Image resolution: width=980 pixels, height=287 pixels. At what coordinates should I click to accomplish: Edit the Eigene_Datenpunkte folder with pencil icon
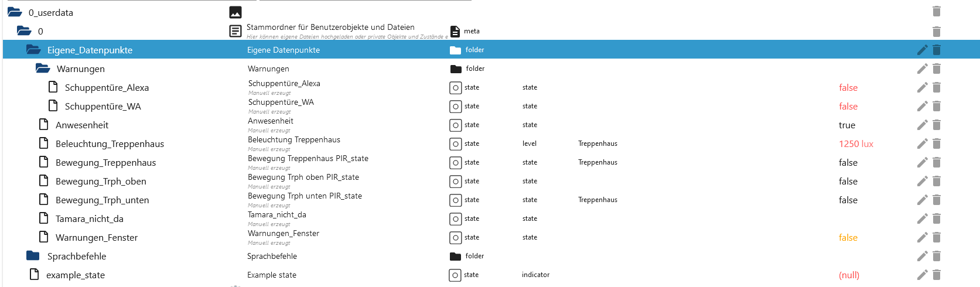coord(922,50)
